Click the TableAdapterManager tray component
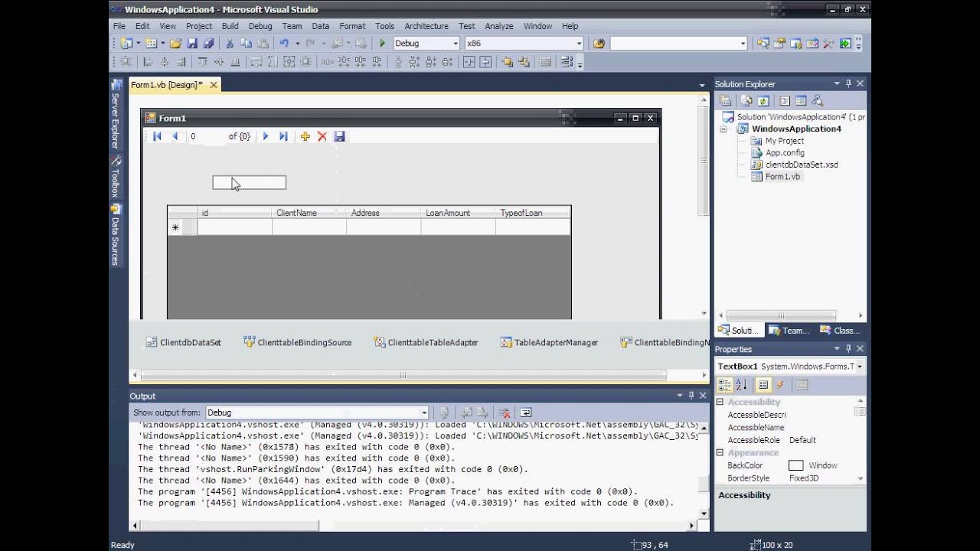This screenshot has height=551, width=980. coord(549,343)
